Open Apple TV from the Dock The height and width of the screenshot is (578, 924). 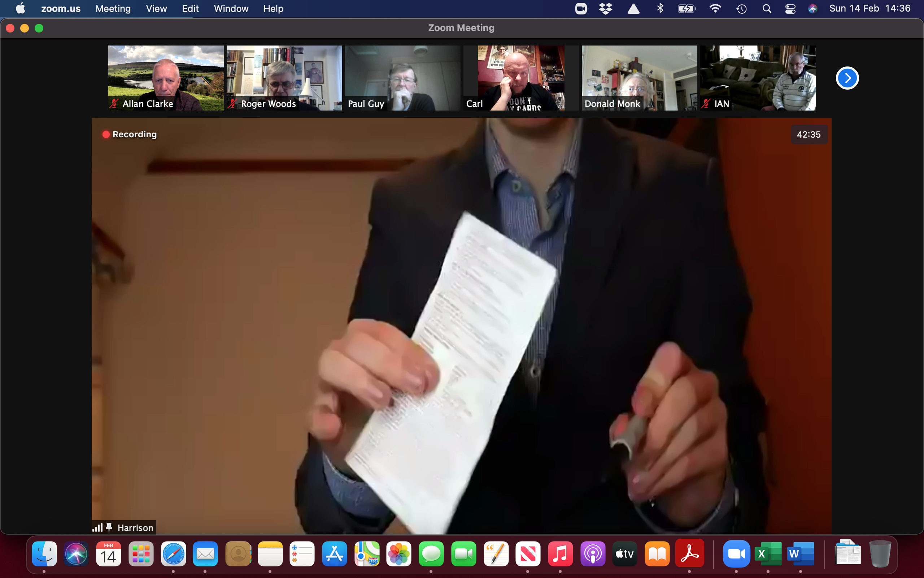(x=625, y=553)
